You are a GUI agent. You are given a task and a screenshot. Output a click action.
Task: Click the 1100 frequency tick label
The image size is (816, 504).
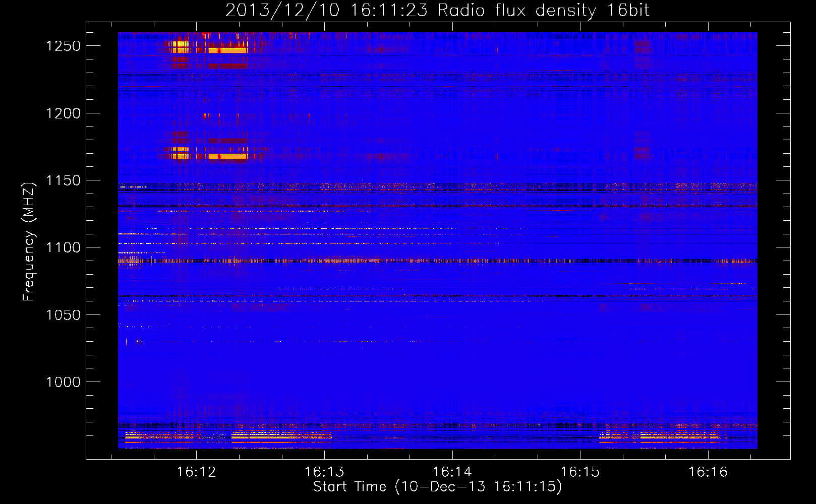(x=63, y=247)
